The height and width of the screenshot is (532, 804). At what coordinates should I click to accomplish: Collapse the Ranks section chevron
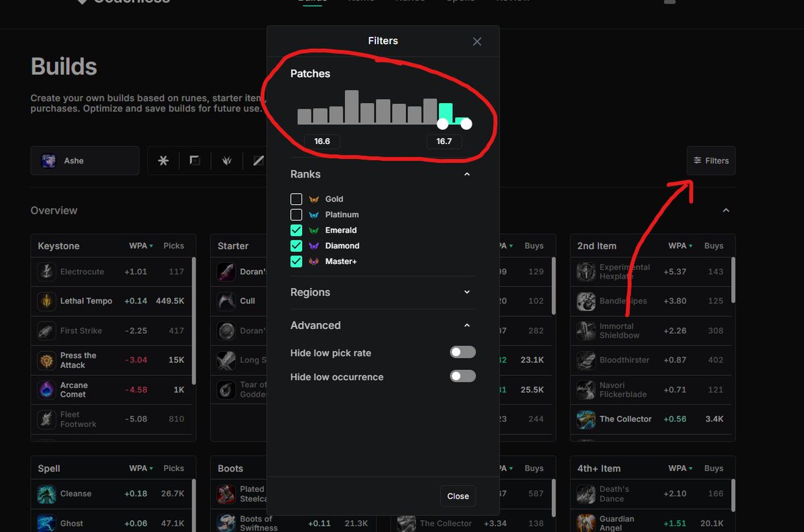[x=467, y=174]
